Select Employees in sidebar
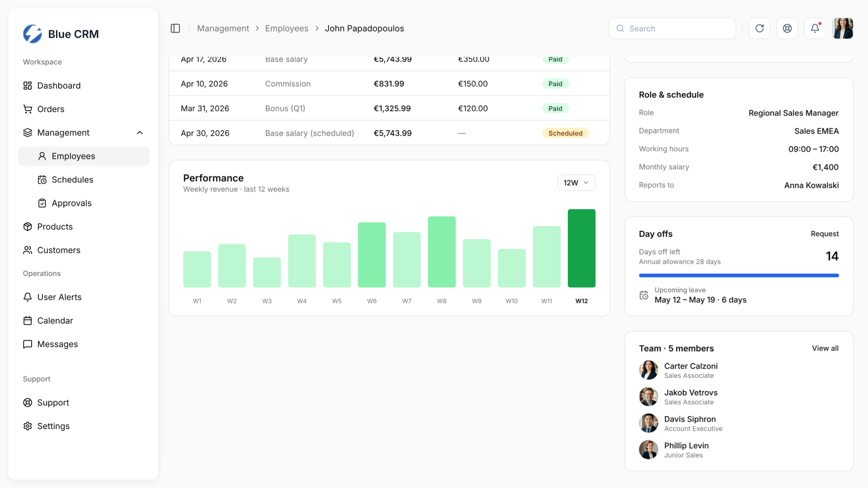The height and width of the screenshot is (488, 868). (84, 156)
